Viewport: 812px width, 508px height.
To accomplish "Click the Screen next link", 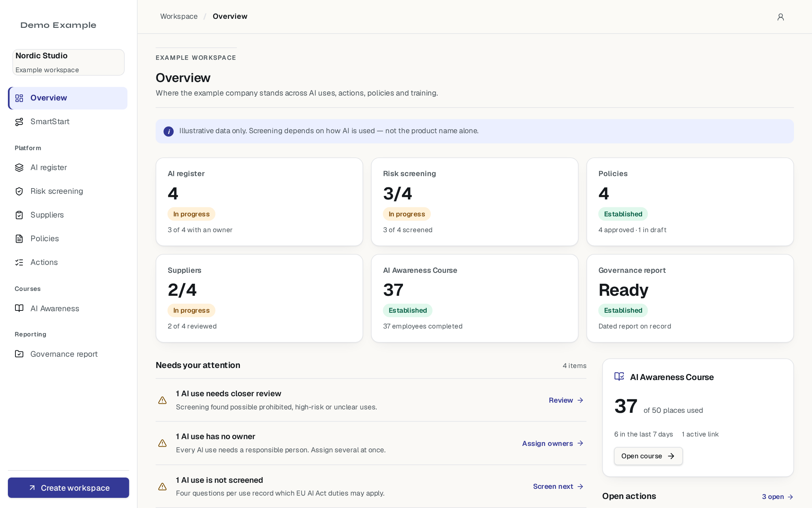I will click(x=558, y=487).
